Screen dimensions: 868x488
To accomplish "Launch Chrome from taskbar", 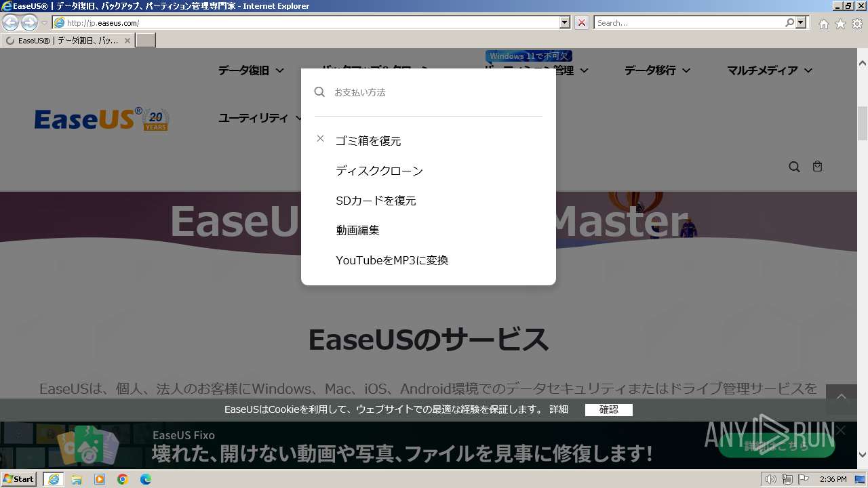I will [123, 479].
